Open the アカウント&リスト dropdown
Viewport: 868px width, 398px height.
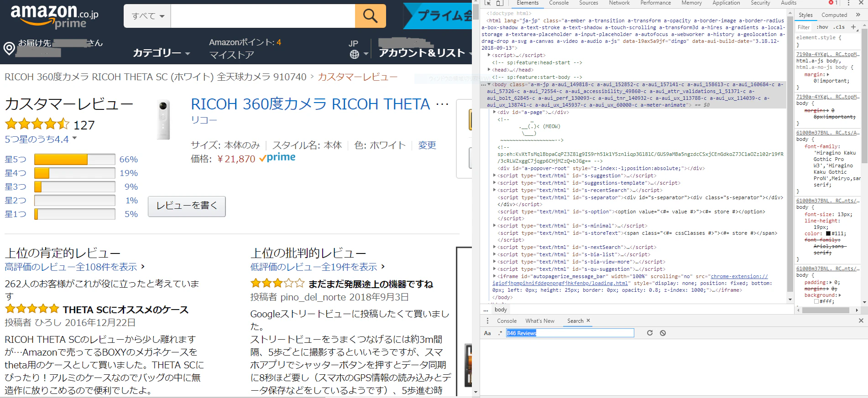[x=425, y=53]
